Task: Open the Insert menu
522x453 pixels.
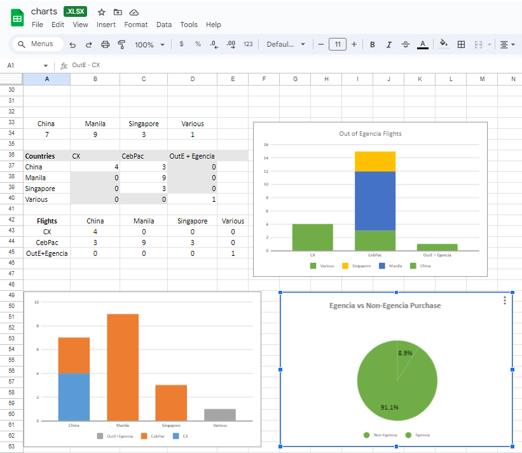Action: [x=106, y=25]
